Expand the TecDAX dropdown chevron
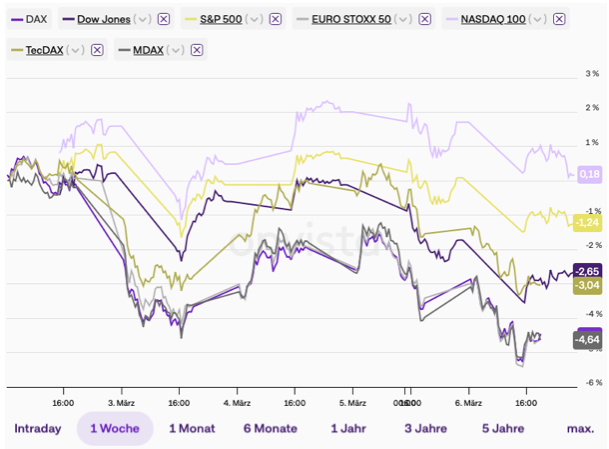 click(x=77, y=50)
